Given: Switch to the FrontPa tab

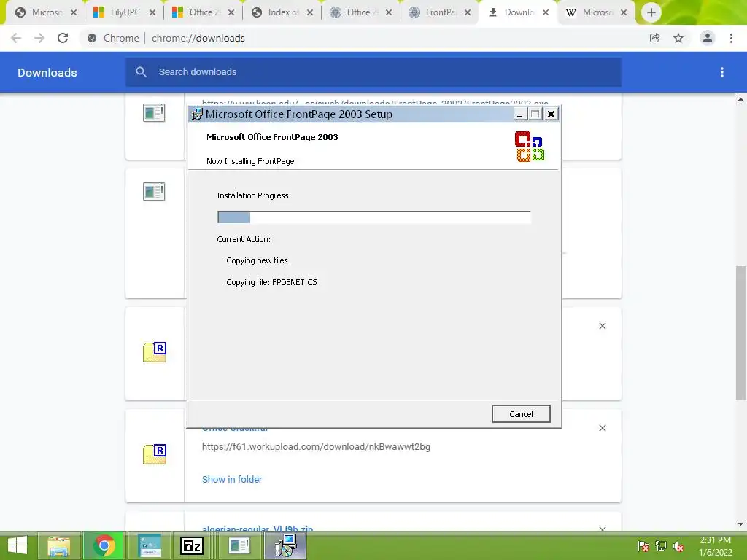Looking at the screenshot, I should point(441,12).
